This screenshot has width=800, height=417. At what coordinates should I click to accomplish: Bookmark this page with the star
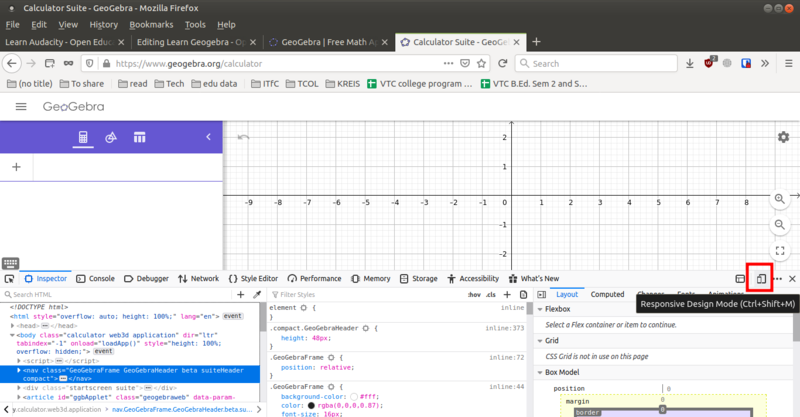point(481,63)
